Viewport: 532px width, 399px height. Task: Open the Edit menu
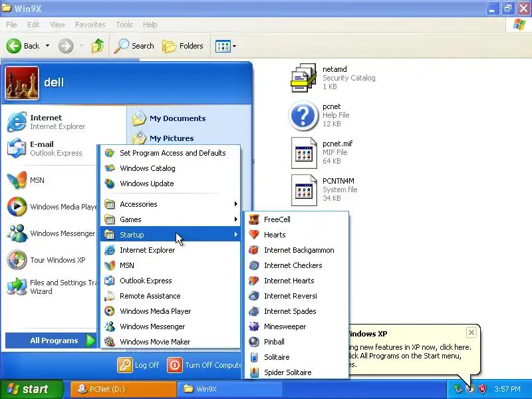click(33, 25)
